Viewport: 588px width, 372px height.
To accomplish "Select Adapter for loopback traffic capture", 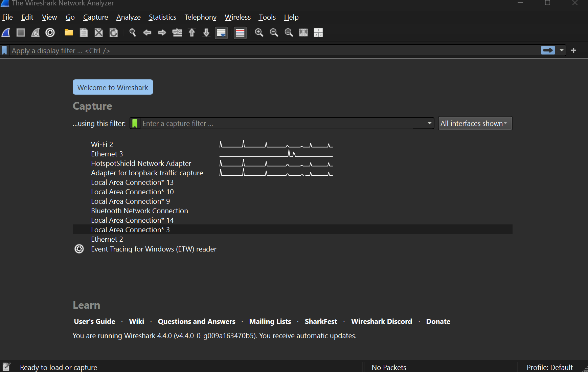I will [x=293, y=173].
